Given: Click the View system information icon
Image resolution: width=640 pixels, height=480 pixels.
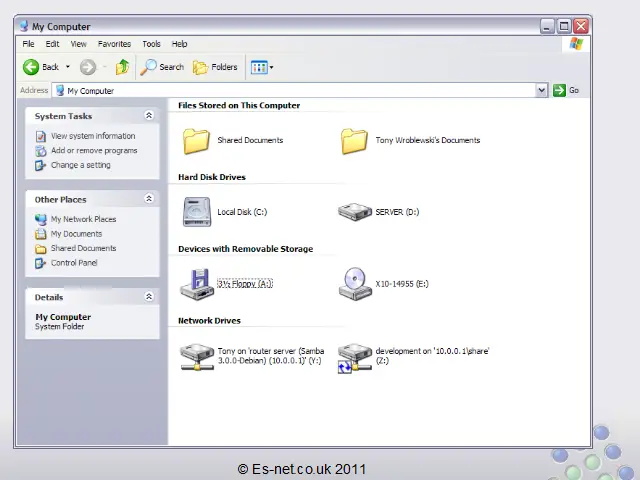Looking at the screenshot, I should [41, 136].
